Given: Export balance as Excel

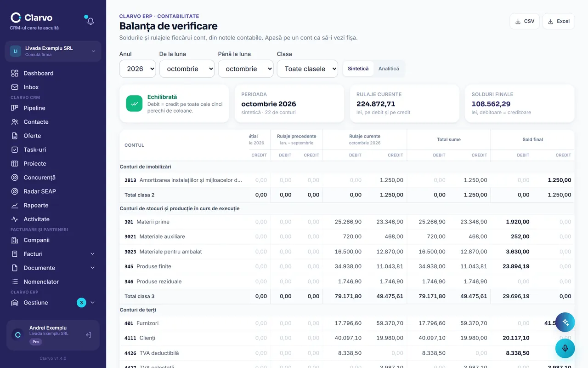Looking at the screenshot, I should pyautogui.click(x=559, y=21).
